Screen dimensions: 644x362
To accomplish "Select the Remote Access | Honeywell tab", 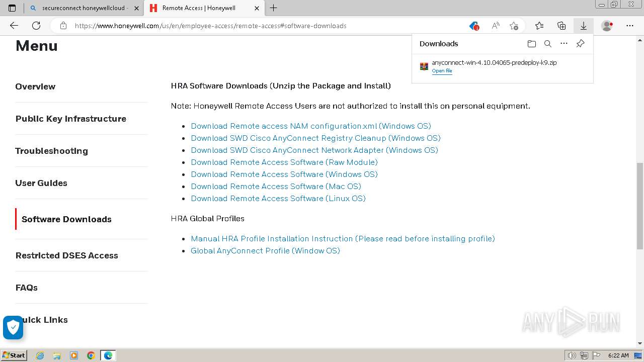I will click(x=204, y=8).
